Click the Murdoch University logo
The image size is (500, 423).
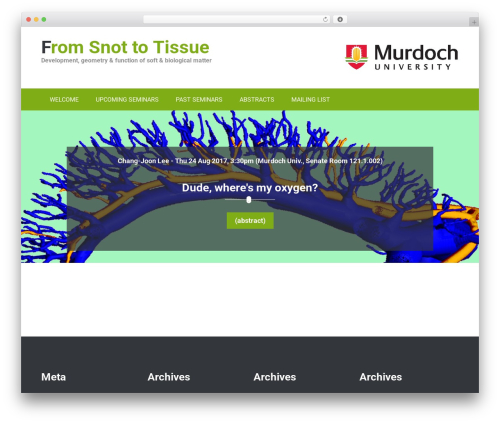click(x=401, y=57)
